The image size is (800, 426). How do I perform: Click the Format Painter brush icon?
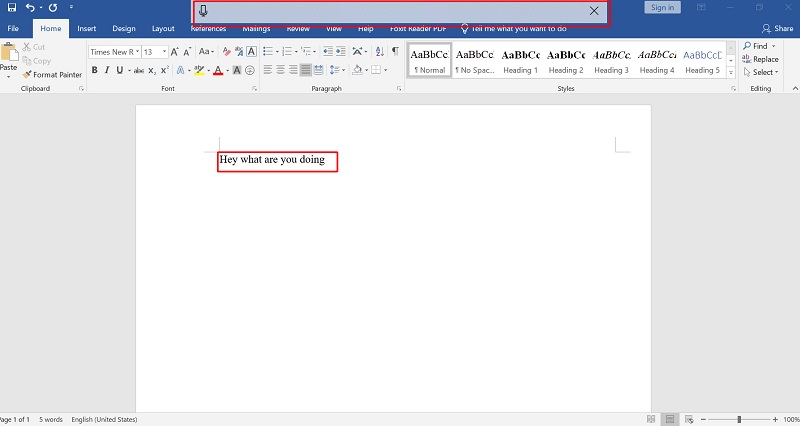pyautogui.click(x=27, y=74)
